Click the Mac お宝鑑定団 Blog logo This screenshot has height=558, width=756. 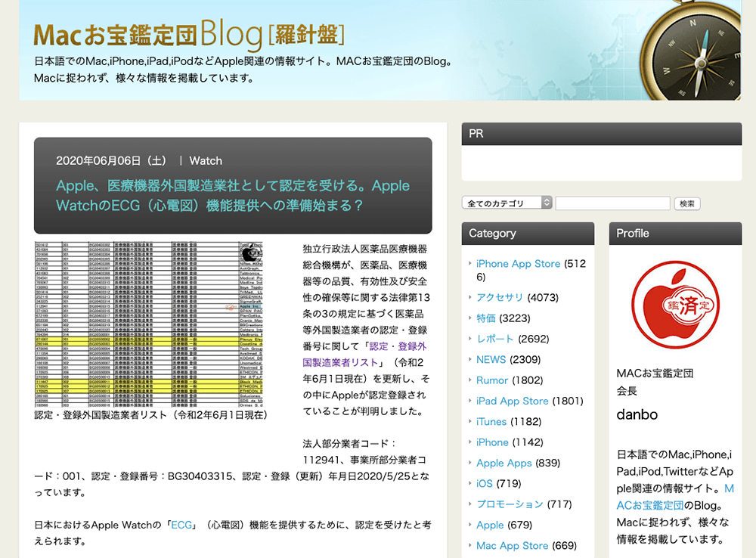point(189,35)
